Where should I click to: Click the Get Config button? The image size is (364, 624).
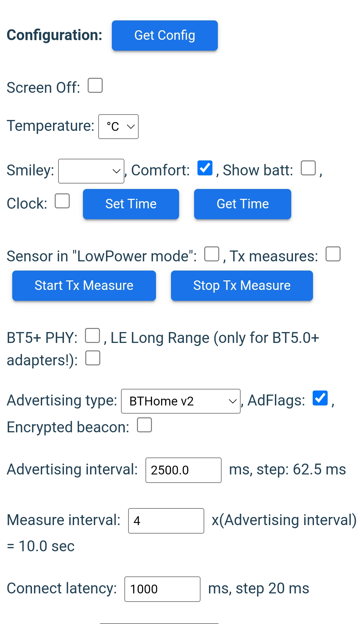[x=164, y=36]
